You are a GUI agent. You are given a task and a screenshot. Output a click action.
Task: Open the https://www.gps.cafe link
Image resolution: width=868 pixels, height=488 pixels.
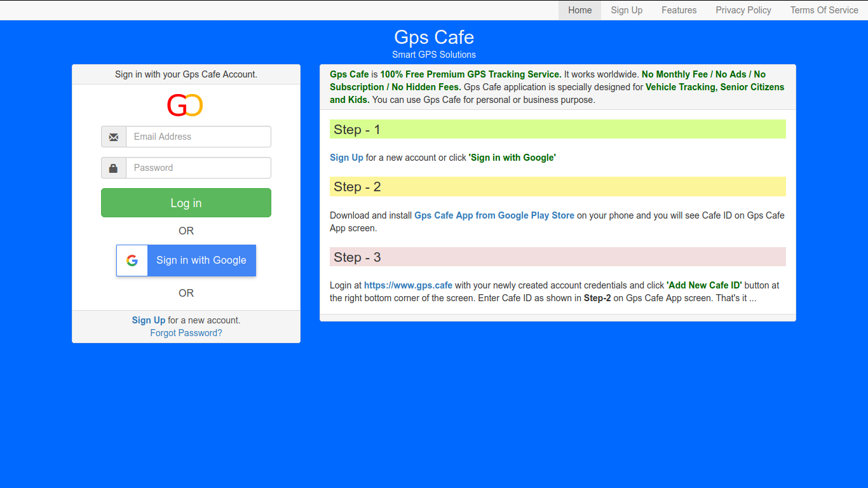click(x=408, y=285)
